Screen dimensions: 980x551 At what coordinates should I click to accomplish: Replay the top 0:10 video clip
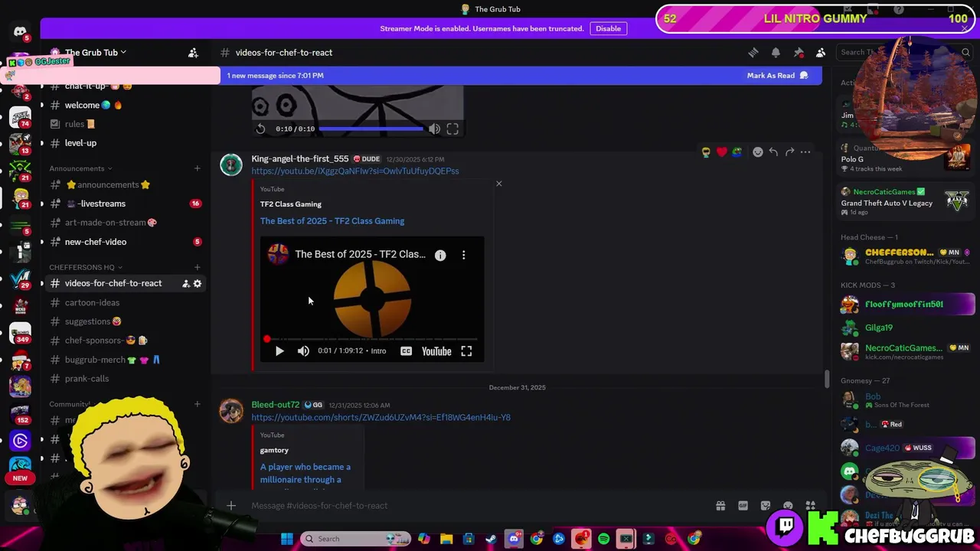[x=260, y=129]
